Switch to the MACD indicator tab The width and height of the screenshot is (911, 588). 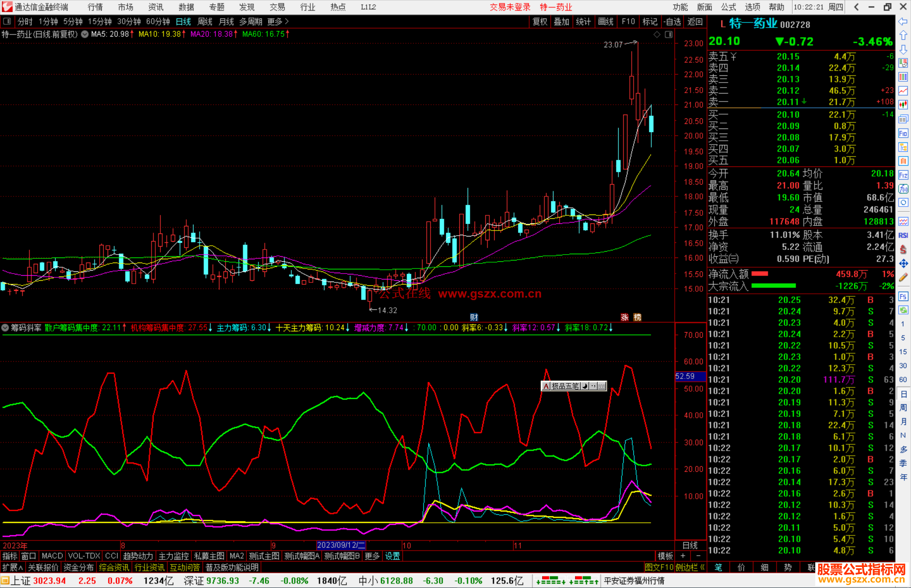pos(52,556)
